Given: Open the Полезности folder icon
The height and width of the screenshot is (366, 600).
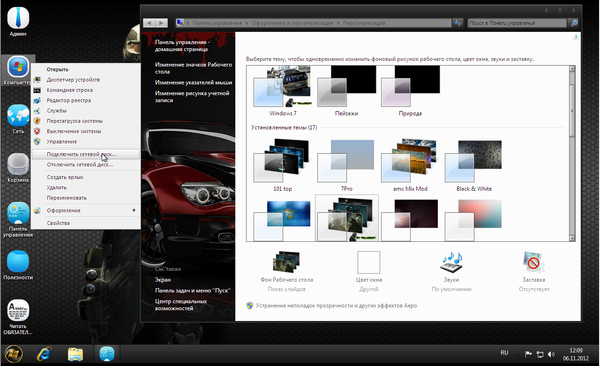Looking at the screenshot, I should click(x=18, y=265).
